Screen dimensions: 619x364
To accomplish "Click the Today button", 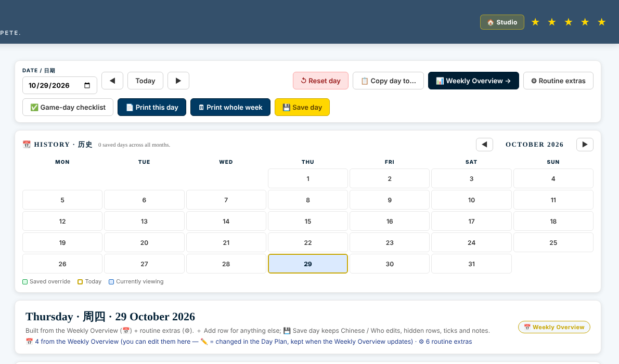I will click(145, 81).
